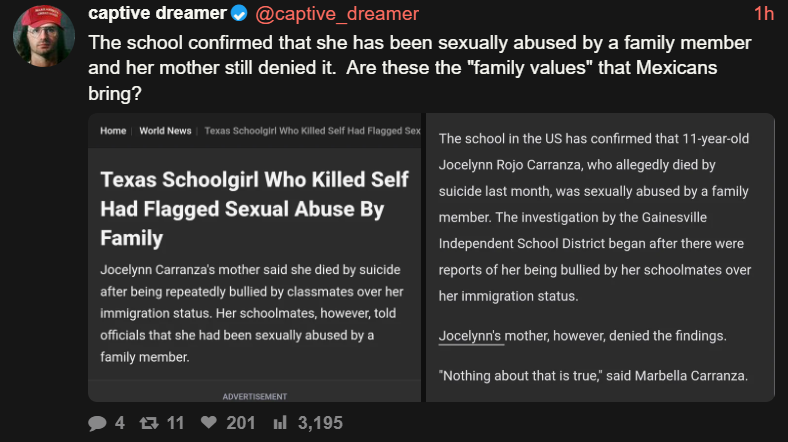This screenshot has height=442, width=788.
Task: Click the reply speech bubble icon
Action: pos(97,423)
